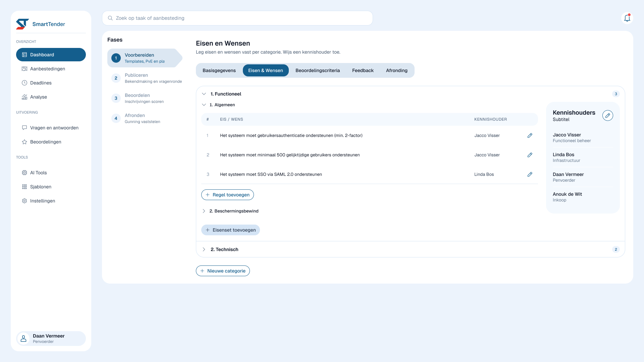Collapse the 1. Functioneel category

[x=204, y=94]
